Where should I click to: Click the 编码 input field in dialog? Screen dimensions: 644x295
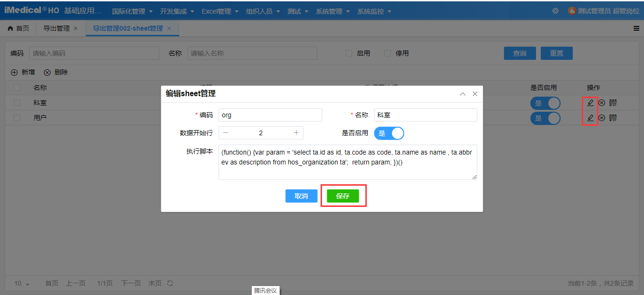[x=270, y=115]
